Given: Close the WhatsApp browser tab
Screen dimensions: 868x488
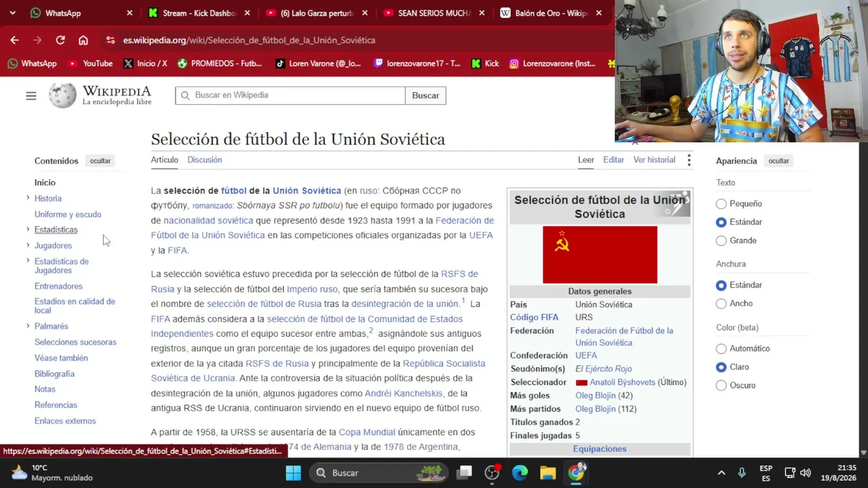Looking at the screenshot, I should 130,13.
